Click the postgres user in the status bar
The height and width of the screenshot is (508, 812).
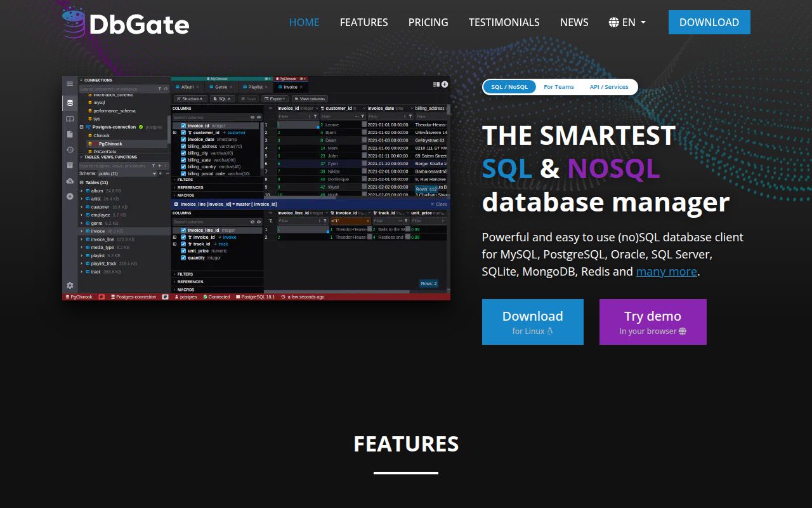(185, 297)
